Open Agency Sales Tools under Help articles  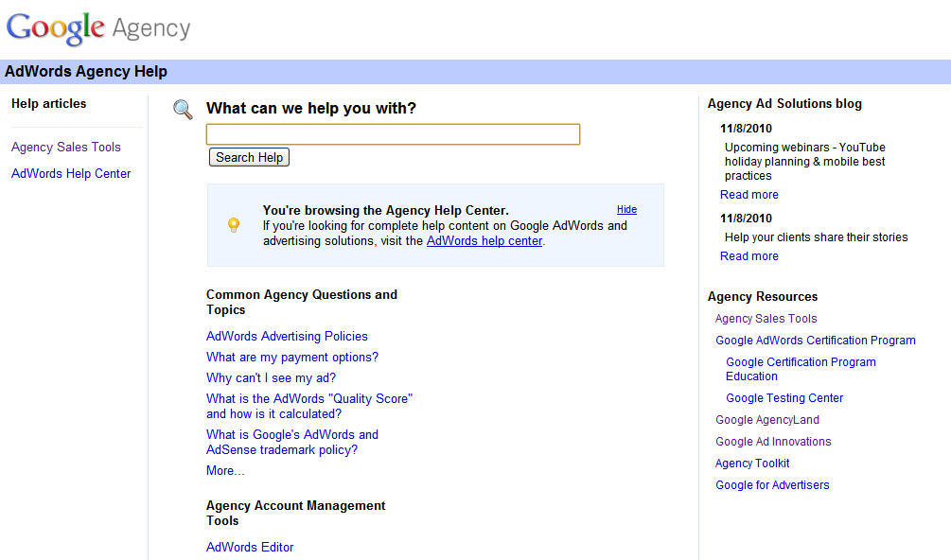point(66,148)
